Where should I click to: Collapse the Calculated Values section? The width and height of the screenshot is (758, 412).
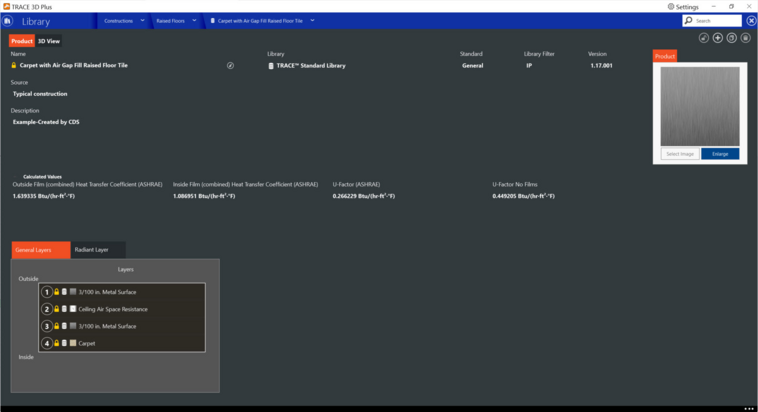click(x=16, y=177)
